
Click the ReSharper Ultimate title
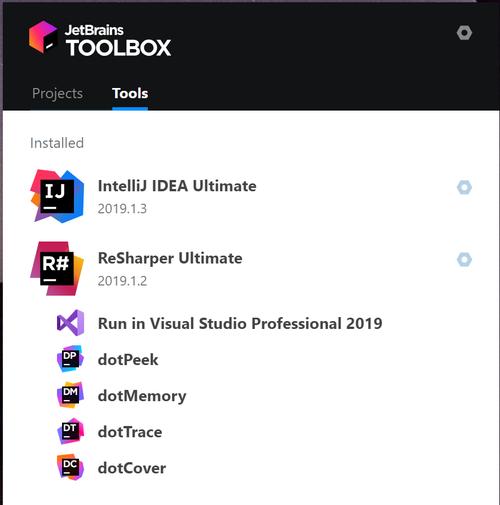click(x=170, y=258)
